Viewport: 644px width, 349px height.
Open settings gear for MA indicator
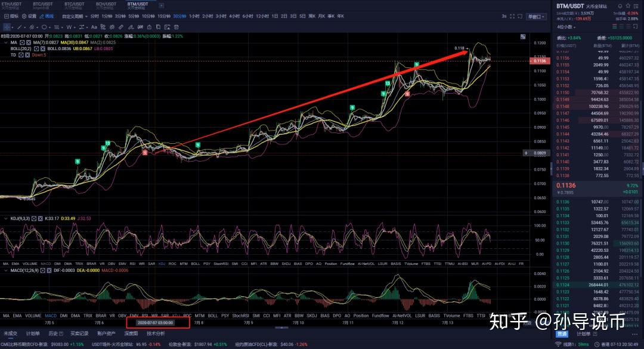click(x=22, y=43)
